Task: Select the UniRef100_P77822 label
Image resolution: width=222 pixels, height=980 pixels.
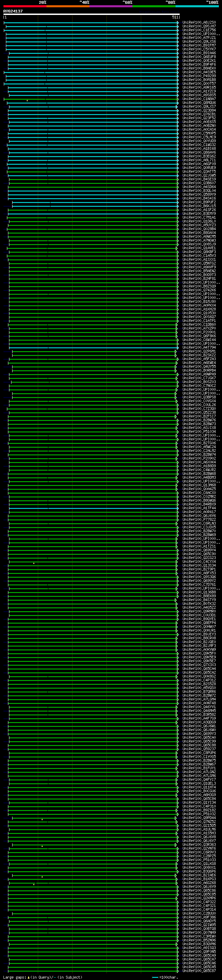Action: (x=199, y=520)
